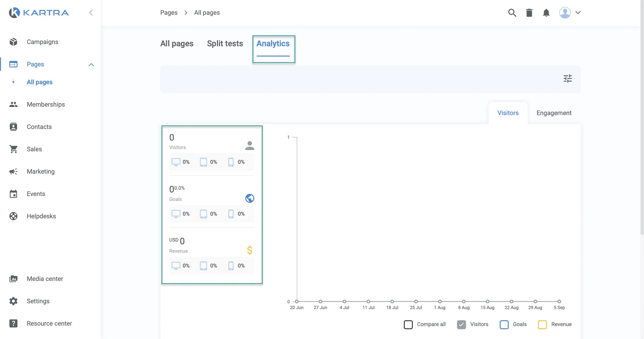
Task: Click the Kartra logo
Action: 39,13
